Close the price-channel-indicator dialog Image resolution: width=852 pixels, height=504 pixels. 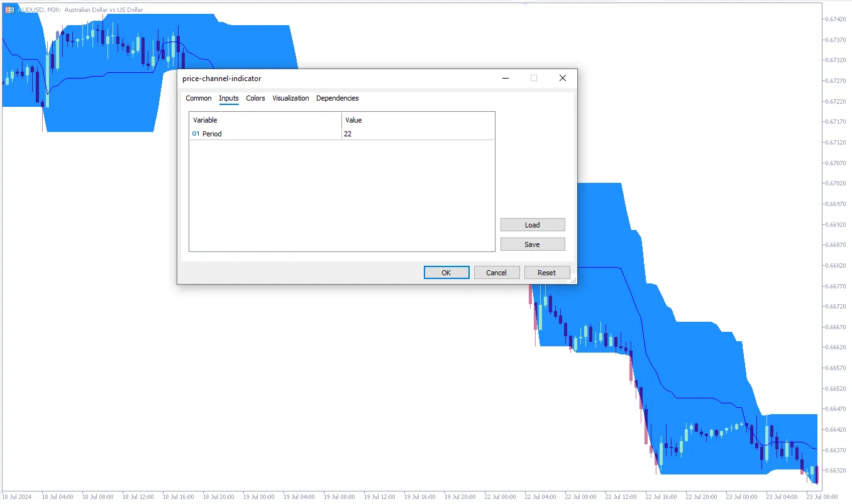[x=563, y=79]
